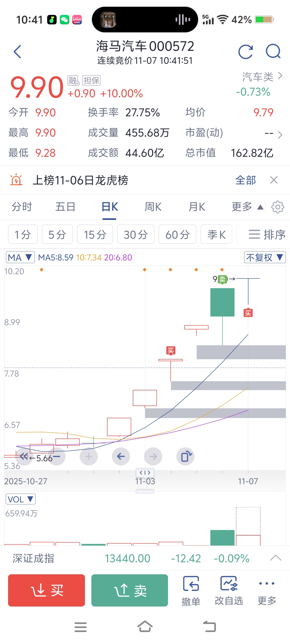Viewport: 290px width, 644px height.
Task: Select the 60分 period
Action: 177,234
